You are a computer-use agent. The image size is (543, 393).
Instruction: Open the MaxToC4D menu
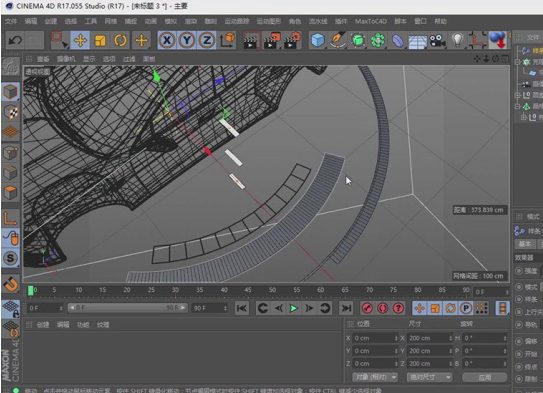coord(371,21)
